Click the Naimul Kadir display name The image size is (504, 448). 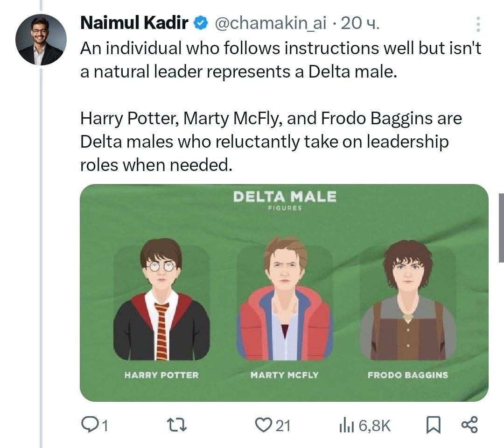tap(134, 23)
